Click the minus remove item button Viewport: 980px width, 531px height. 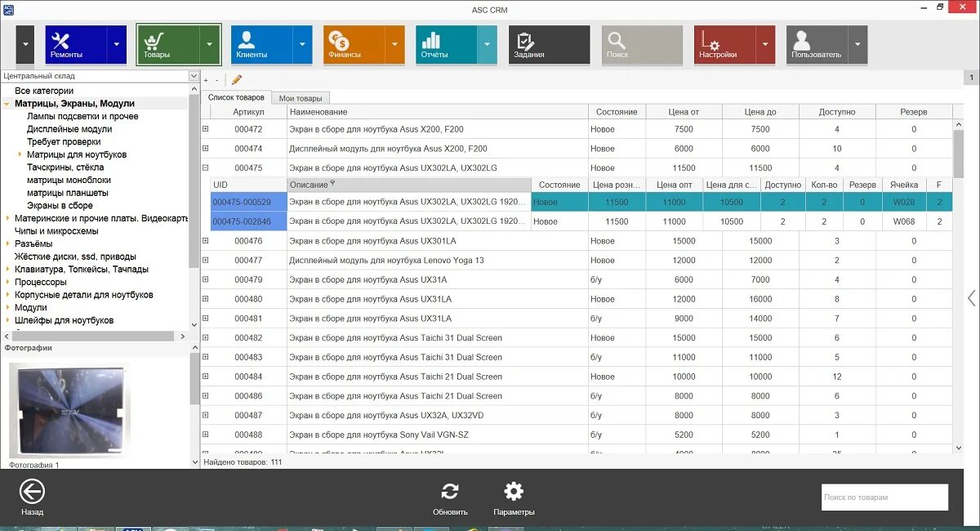(216, 80)
